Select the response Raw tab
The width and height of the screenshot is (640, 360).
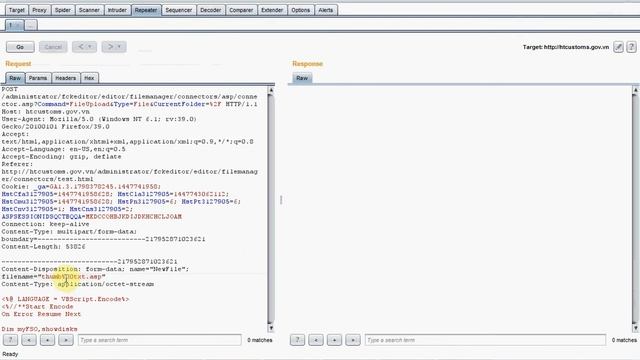pyautogui.click(x=302, y=78)
